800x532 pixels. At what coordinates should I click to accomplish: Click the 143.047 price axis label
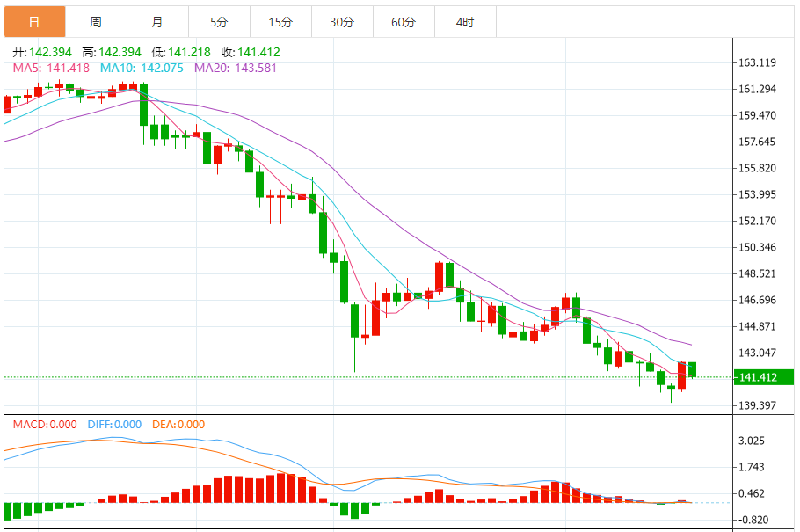(757, 353)
